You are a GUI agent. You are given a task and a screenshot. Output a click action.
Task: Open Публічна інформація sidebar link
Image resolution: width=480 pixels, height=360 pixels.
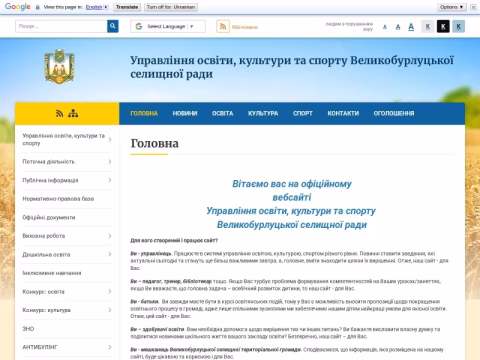pyautogui.click(x=50, y=180)
